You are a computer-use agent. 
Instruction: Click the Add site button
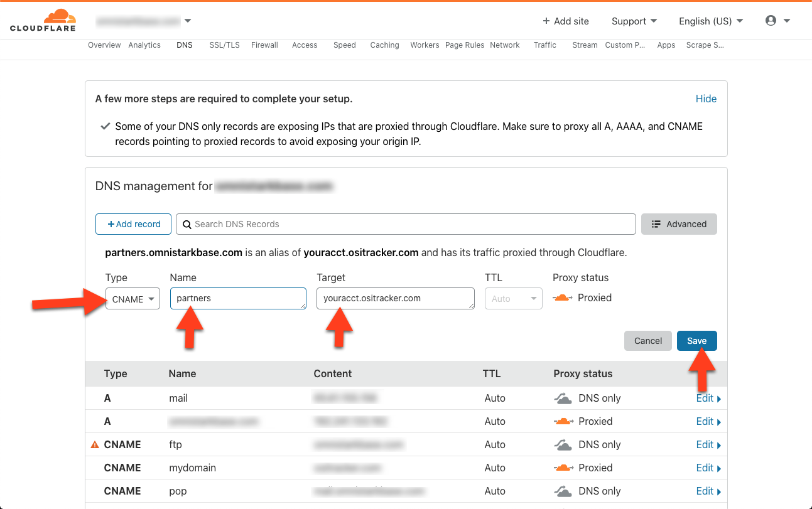tap(566, 21)
